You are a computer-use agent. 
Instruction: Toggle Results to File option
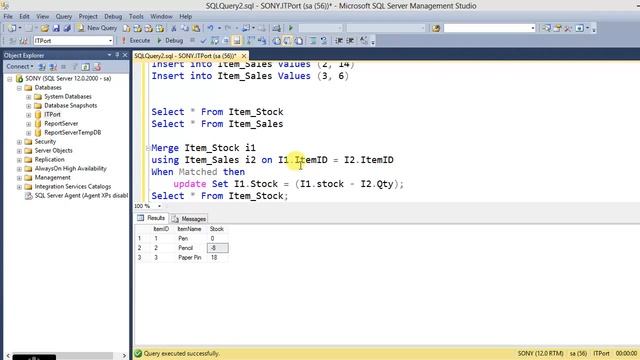[x=299, y=41]
